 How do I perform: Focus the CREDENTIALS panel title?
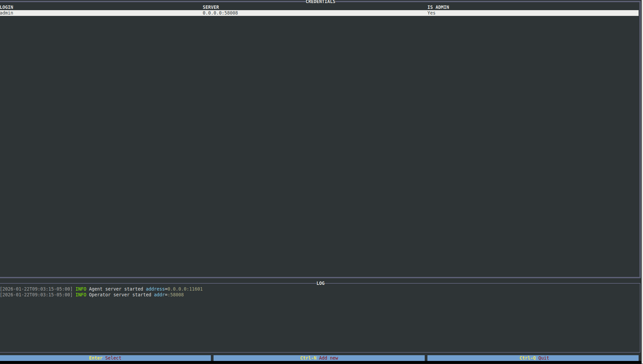coord(320,2)
